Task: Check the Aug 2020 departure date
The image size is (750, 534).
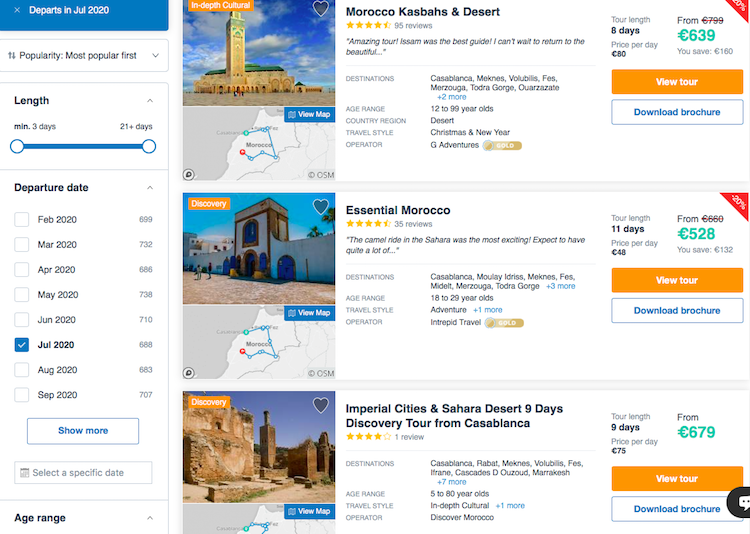Action: (22, 370)
